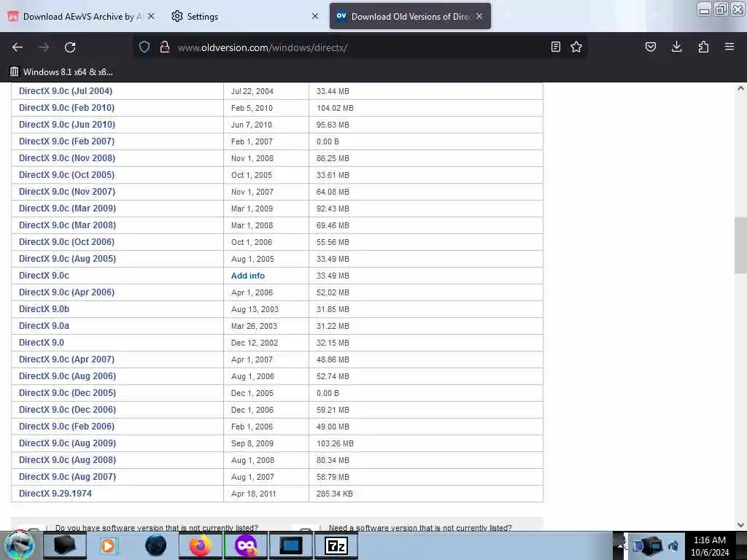This screenshot has width=747, height=560.
Task: Open the Firefox hamburger menu
Action: (729, 47)
